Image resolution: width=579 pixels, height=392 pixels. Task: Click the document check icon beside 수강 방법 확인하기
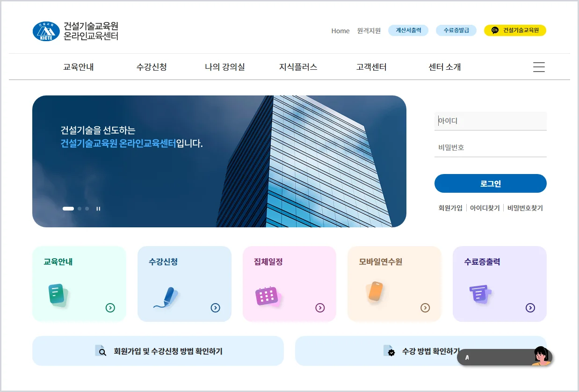click(x=389, y=351)
